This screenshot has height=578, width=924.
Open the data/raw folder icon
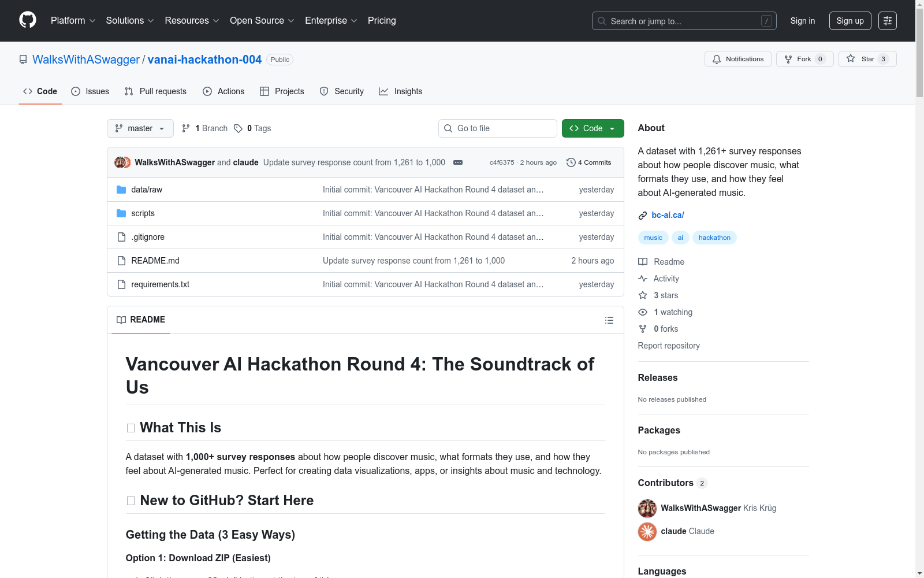[121, 190]
